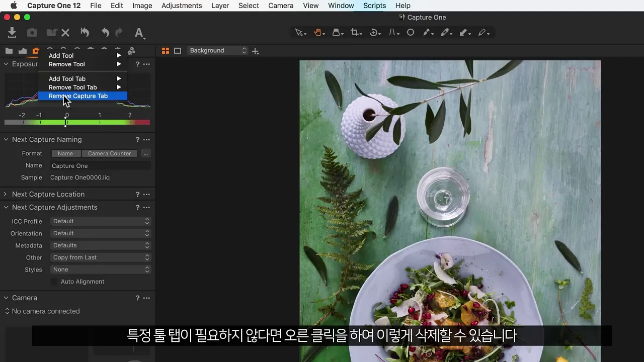Click the exposure meter scale bar
Image resolution: width=644 pixels, height=362 pixels.
(x=77, y=122)
